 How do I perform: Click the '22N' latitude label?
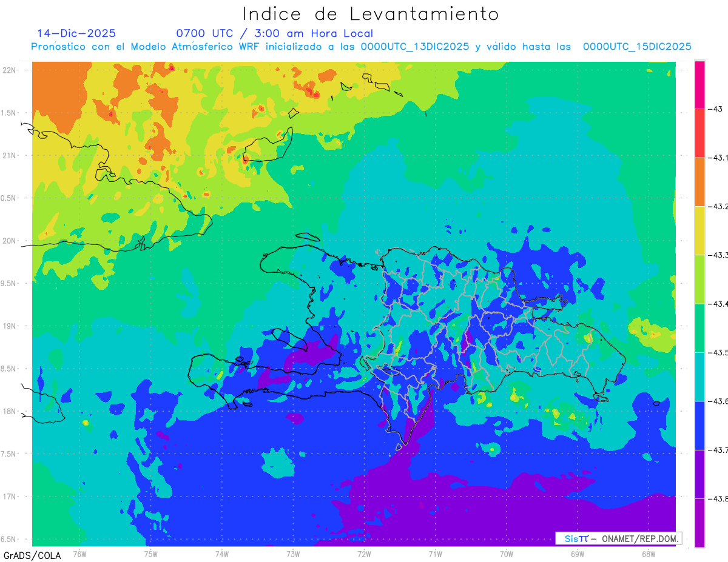[x=10, y=70]
